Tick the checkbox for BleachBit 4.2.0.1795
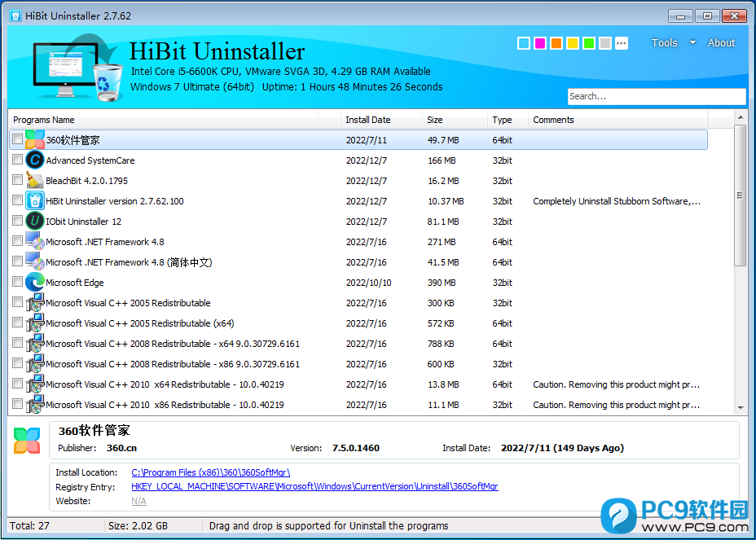This screenshot has width=756, height=540. pos(17,180)
